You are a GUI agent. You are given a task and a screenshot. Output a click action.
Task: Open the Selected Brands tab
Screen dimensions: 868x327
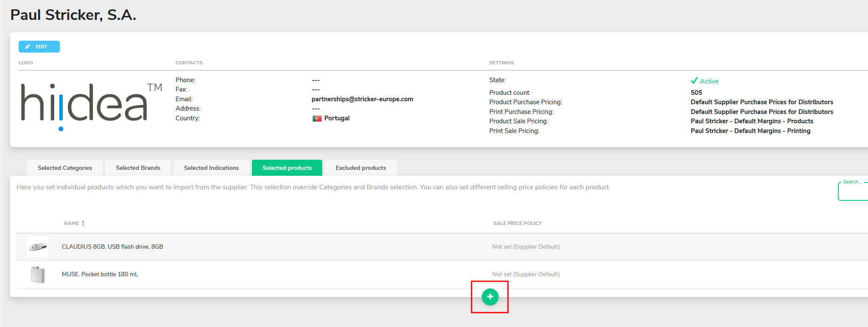click(138, 168)
